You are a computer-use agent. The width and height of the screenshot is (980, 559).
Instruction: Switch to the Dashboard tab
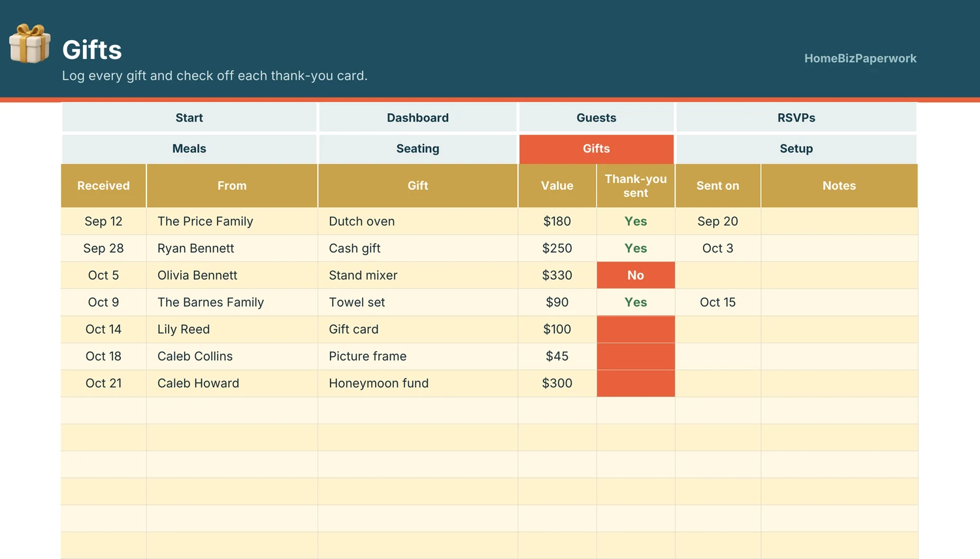point(418,118)
